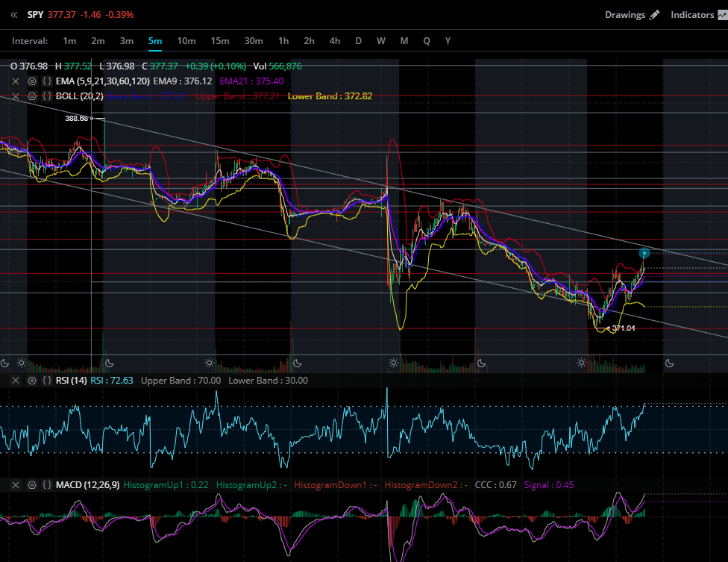This screenshot has width=728, height=562.
Task: Select the 3m interval
Action: (127, 41)
